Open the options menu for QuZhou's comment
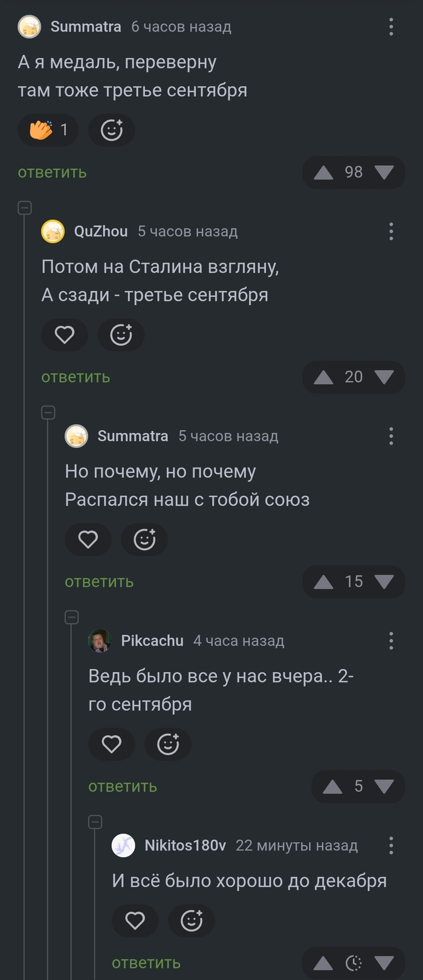 click(x=391, y=231)
